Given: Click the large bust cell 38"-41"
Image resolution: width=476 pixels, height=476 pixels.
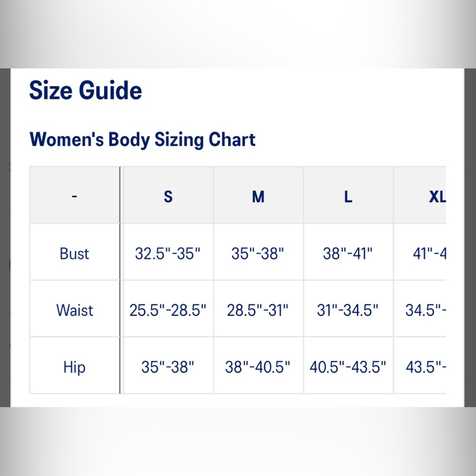Looking at the screenshot, I should tap(347, 254).
